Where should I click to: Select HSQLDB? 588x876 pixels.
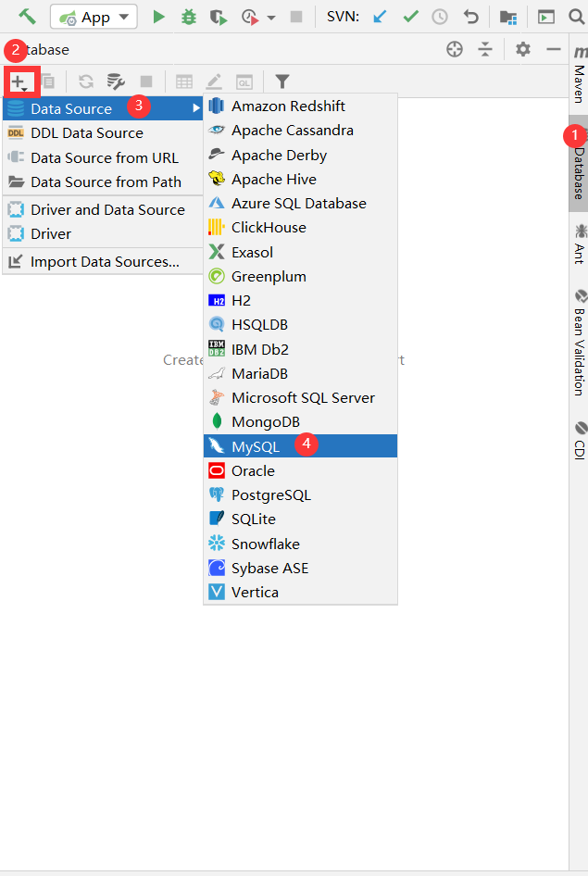(x=300, y=325)
